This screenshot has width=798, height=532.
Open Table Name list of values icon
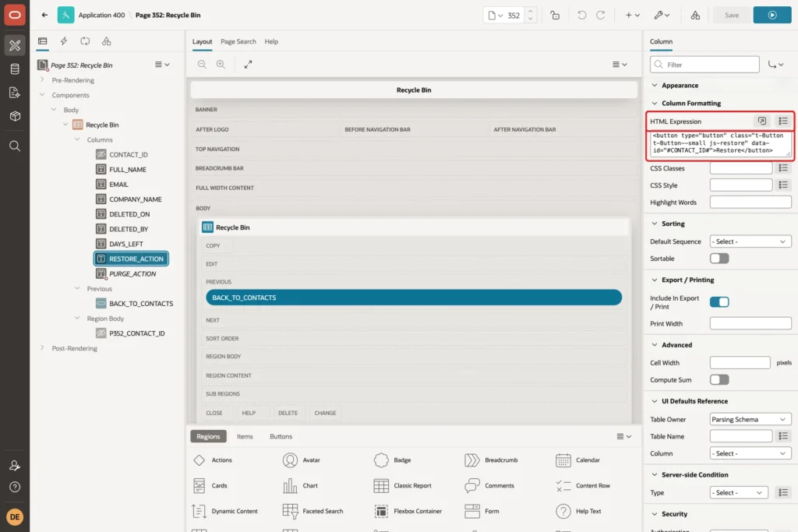coord(783,436)
